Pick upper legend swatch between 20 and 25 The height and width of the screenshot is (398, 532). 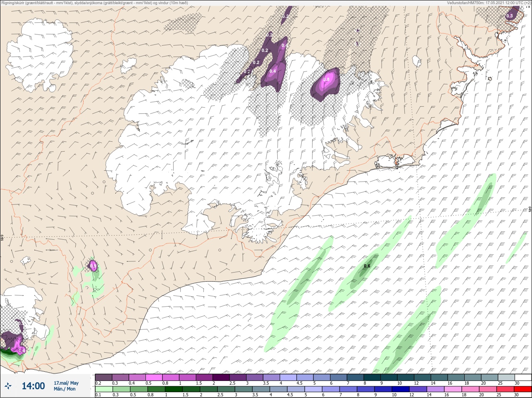[490, 377]
